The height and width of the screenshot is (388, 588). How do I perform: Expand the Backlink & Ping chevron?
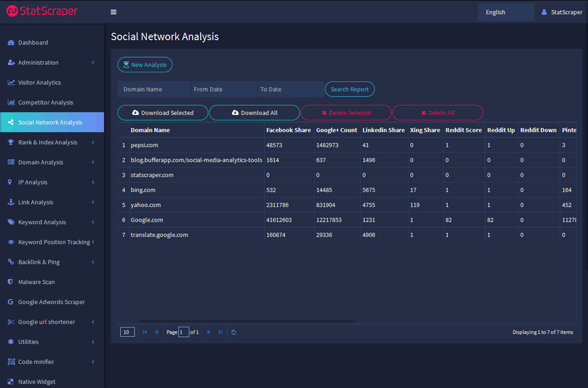click(x=93, y=262)
